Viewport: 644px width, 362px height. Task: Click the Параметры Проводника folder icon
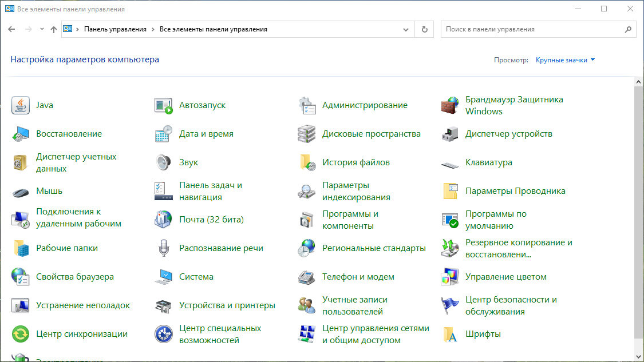(x=450, y=191)
